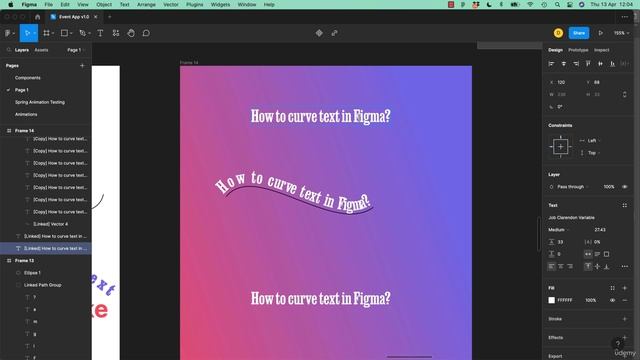Open the Plugins menu
Screen dimensions: 640x360
[x=194, y=4]
